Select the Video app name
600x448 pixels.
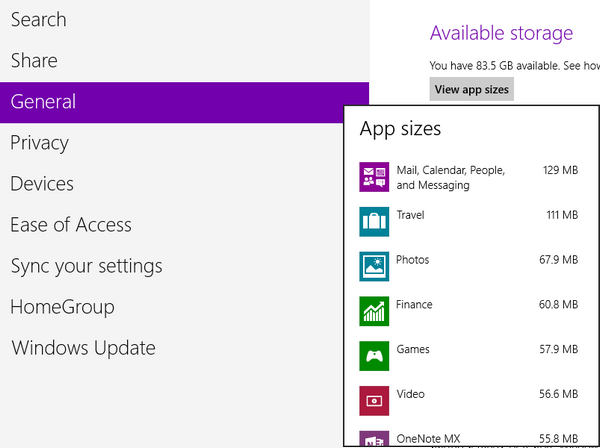click(411, 394)
